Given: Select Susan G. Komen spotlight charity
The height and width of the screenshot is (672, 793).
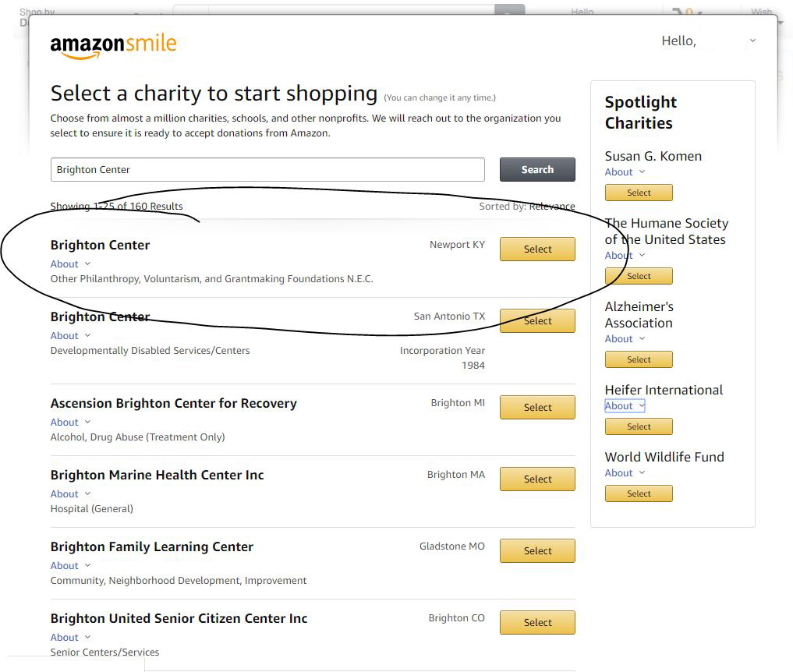Looking at the screenshot, I should pos(639,193).
